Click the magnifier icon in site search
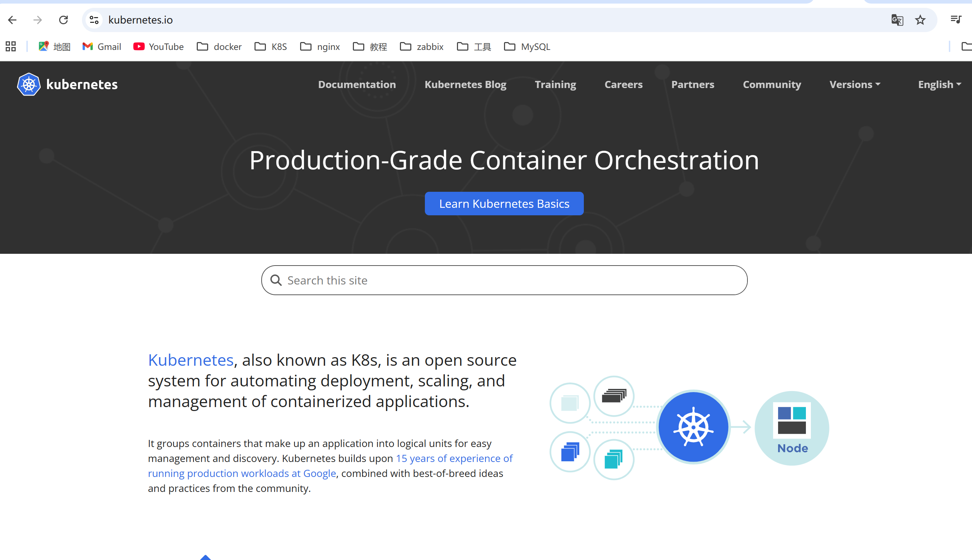Viewport: 972px width, 560px height. click(x=276, y=280)
